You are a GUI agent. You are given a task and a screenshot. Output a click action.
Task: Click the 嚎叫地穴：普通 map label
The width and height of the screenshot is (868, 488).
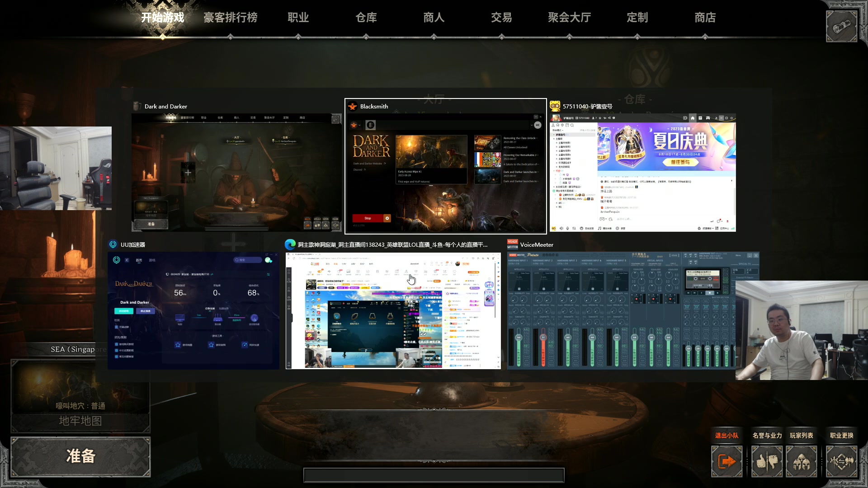pos(80,406)
